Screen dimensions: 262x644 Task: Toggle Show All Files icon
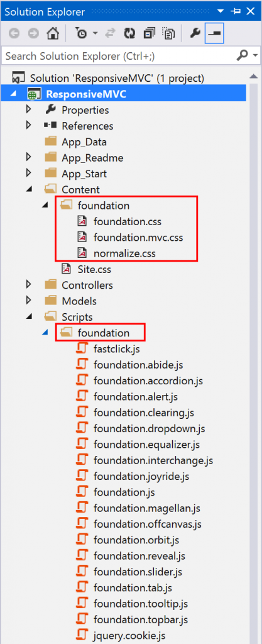pyautogui.click(x=168, y=34)
